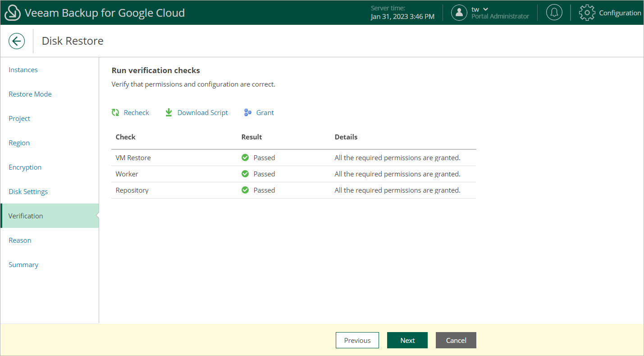Go to the Instances step
The image size is (644, 356).
click(x=23, y=70)
